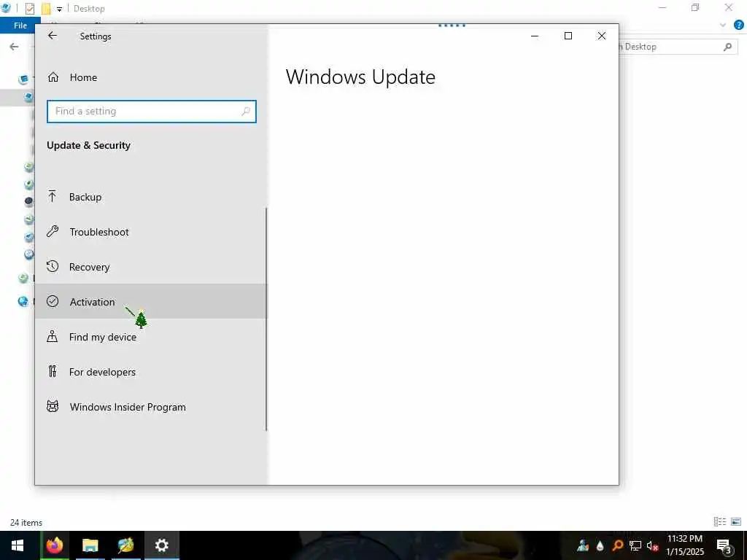The height and width of the screenshot is (560, 747).
Task: Open Find my device settings
Action: tap(150, 337)
